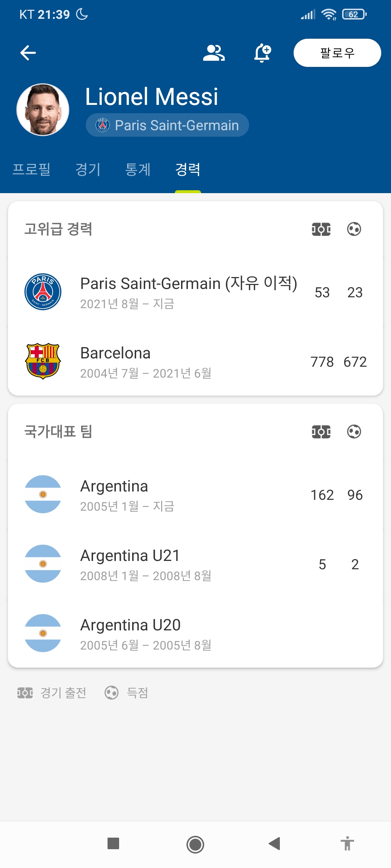Viewport: 391px width, 868px height.
Task: Open Lionel Messi's profile photo
Action: (43, 110)
